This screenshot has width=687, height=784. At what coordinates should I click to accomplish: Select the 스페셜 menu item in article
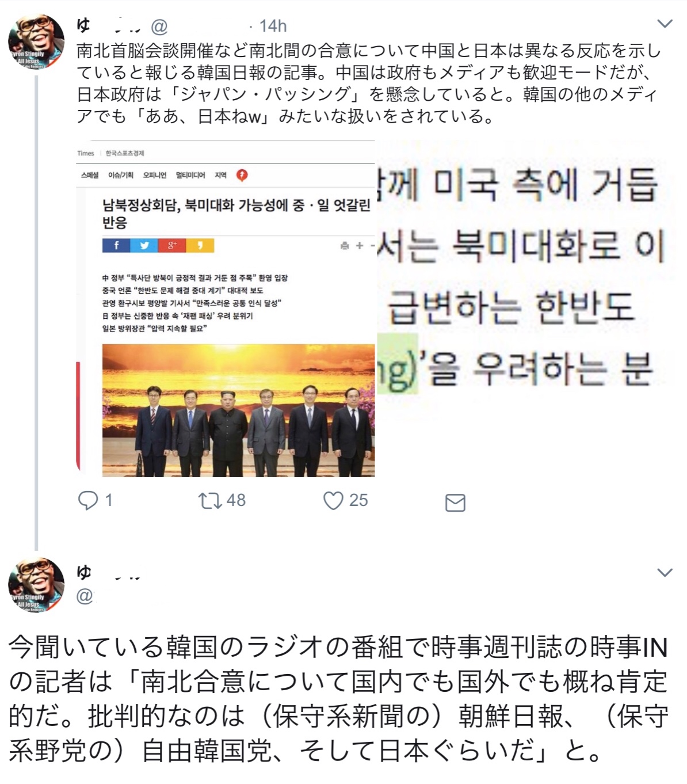click(90, 176)
